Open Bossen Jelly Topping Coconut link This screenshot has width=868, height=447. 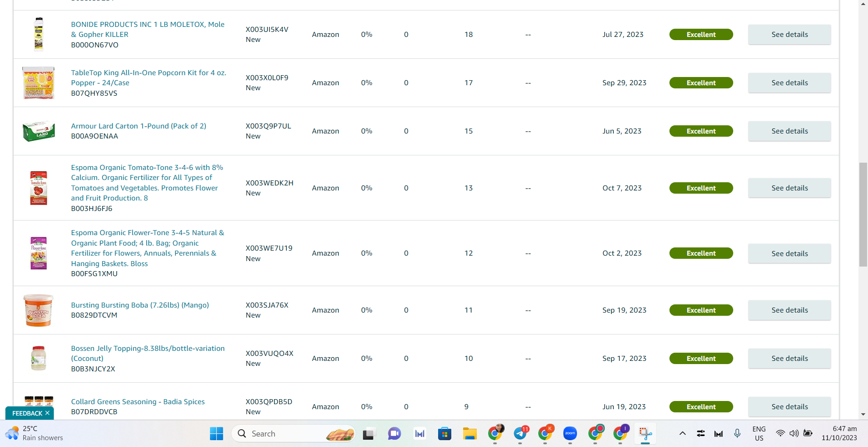click(x=148, y=353)
